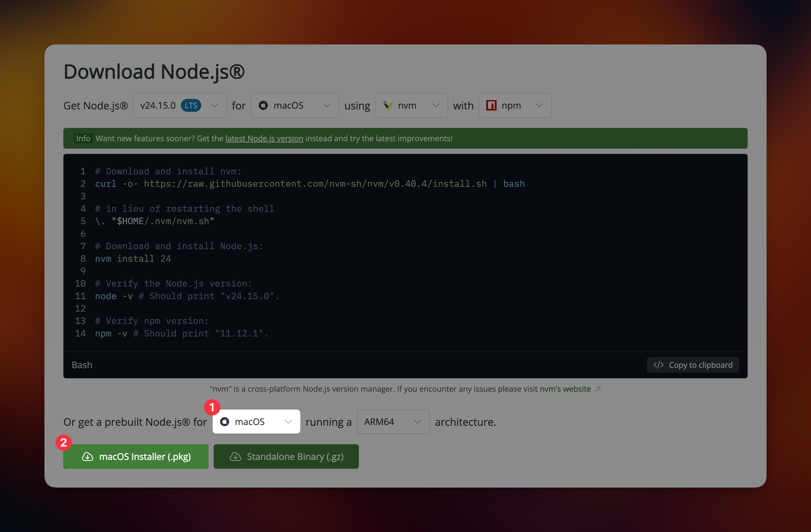This screenshot has width=811, height=532.
Task: Click the chevron of the v24.15.0 dropdown
Action: [214, 106]
